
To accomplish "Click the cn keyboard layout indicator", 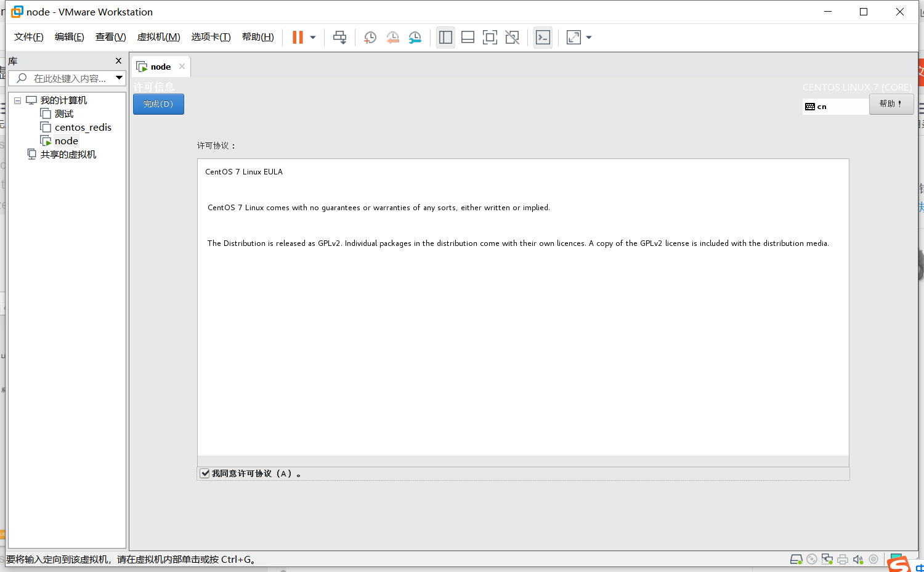I will pyautogui.click(x=835, y=107).
